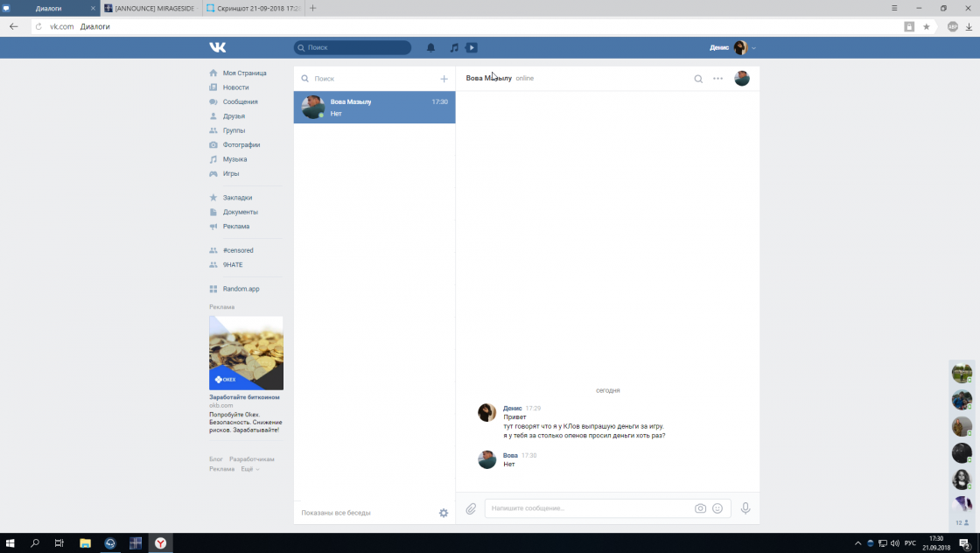This screenshot has height=553, width=980.
Task: Click the video player icon in header
Action: click(x=472, y=48)
